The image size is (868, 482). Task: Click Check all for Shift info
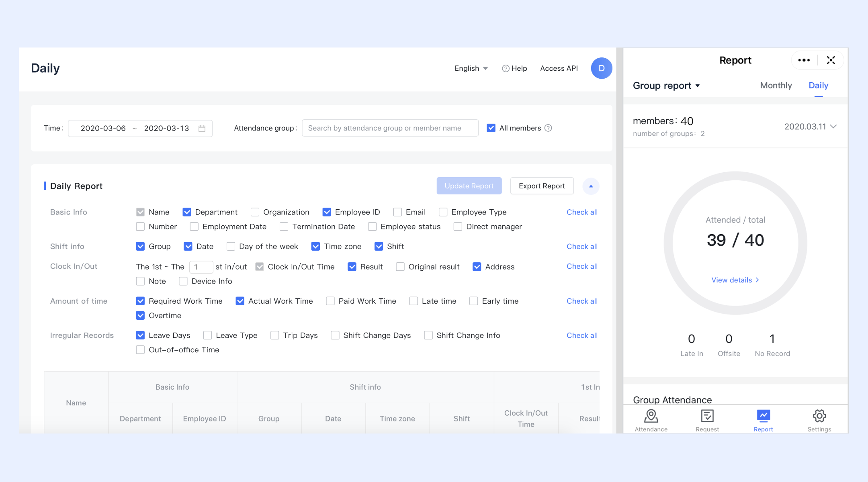(582, 246)
